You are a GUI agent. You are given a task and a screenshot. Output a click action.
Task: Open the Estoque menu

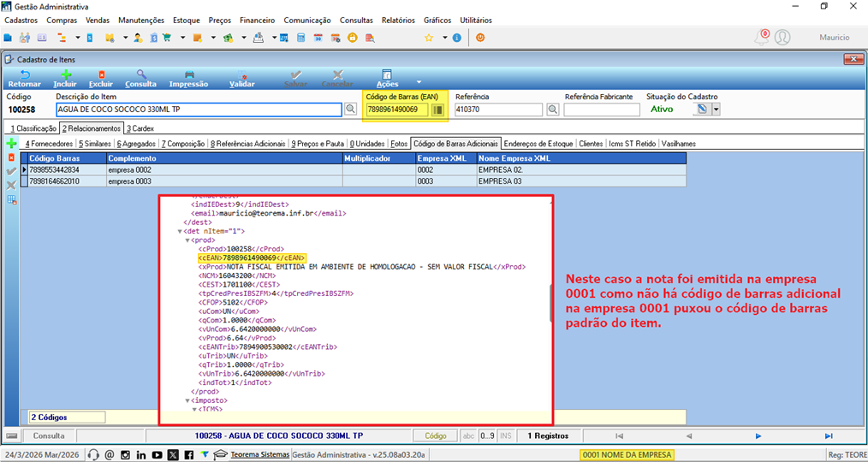[187, 21]
